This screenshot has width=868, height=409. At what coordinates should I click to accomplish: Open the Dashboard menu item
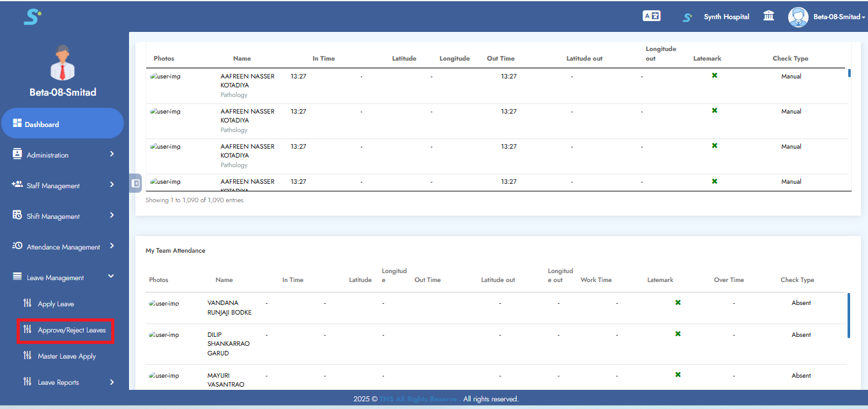[62, 124]
